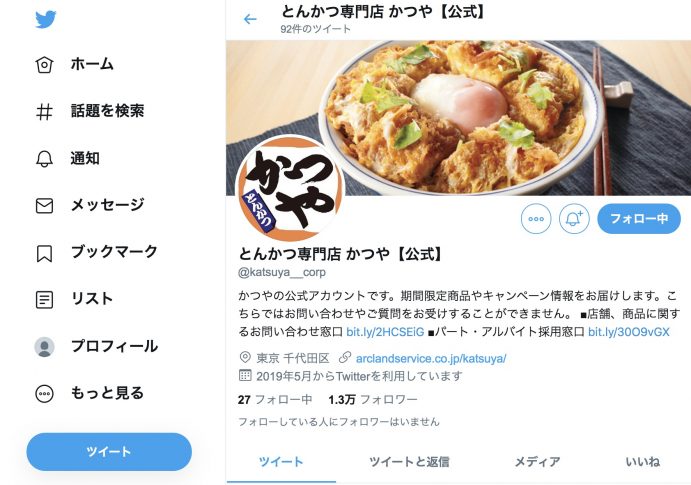Open the bit.ly/2HCSEiG inquiry link
This screenshot has height=485, width=691.
pos(385,332)
